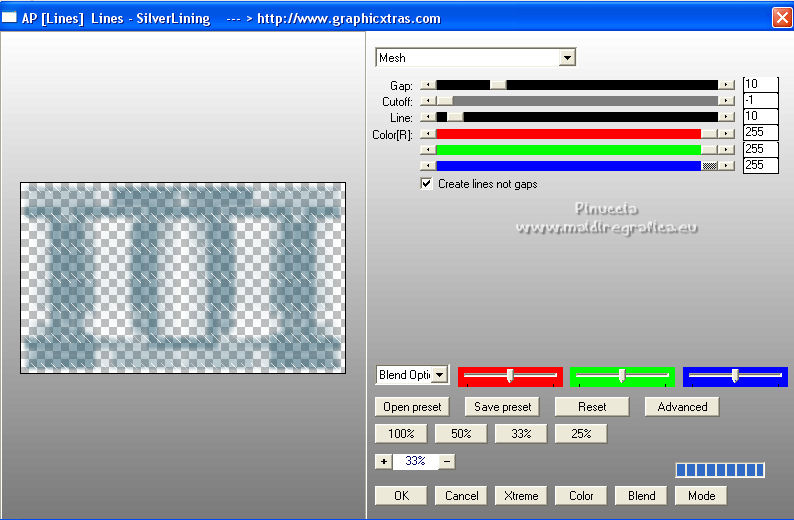Click the preview image thumbnail

183,278
